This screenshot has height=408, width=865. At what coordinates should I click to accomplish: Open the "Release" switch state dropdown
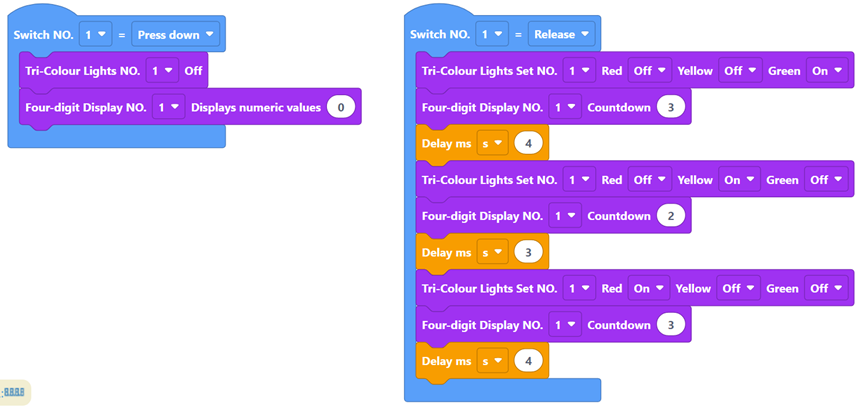[x=562, y=35]
